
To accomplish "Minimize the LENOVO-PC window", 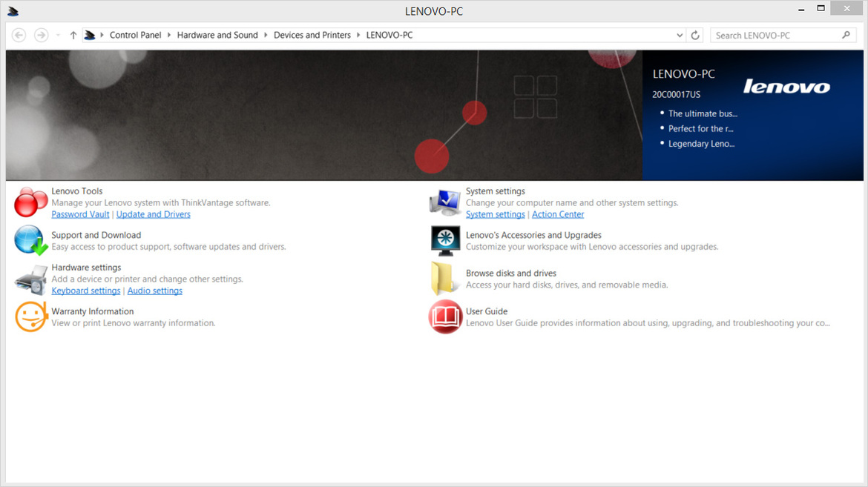I will (801, 9).
